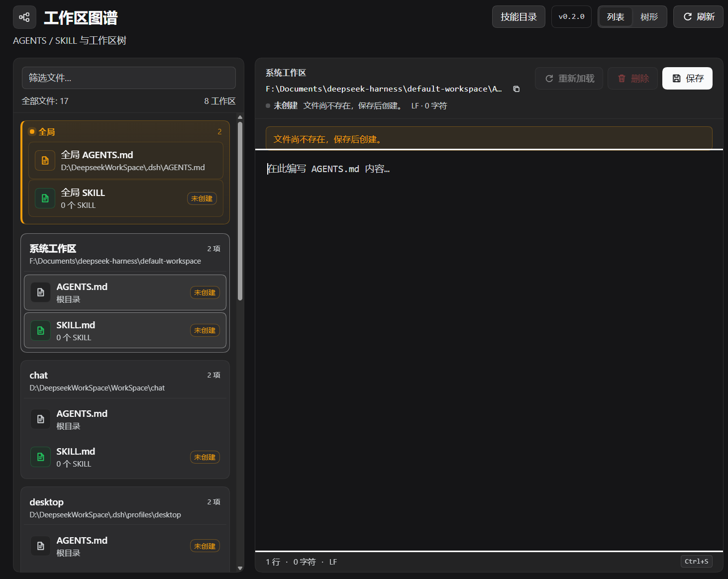Click the orange 文件尚不存在 warning banner
Screen dimensions: 728x579
[489, 138]
